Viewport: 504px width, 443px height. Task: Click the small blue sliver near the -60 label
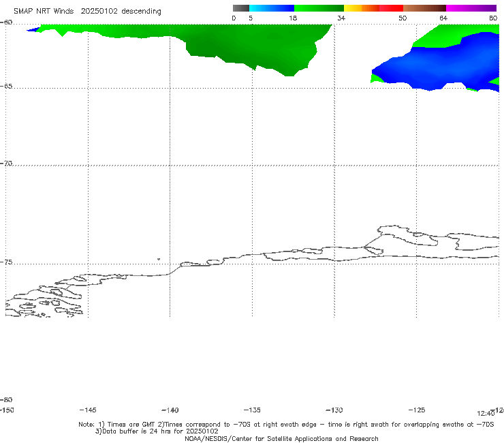(33, 29)
